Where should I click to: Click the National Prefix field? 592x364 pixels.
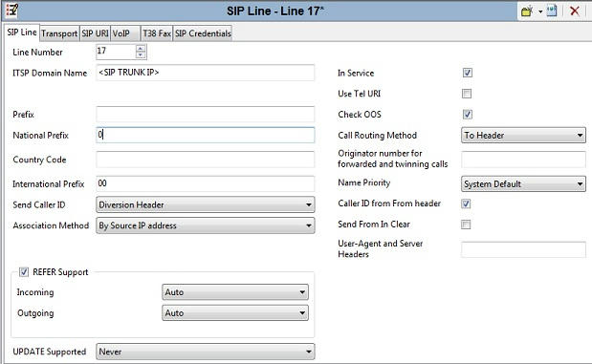pos(205,135)
